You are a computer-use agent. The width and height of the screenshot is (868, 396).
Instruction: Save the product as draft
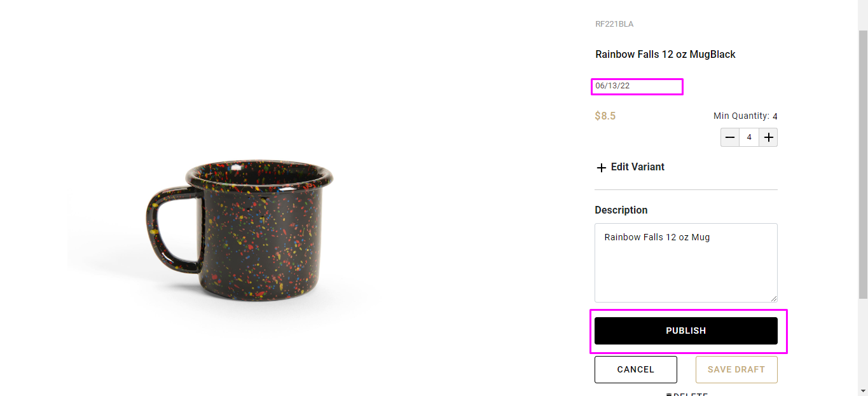click(736, 369)
